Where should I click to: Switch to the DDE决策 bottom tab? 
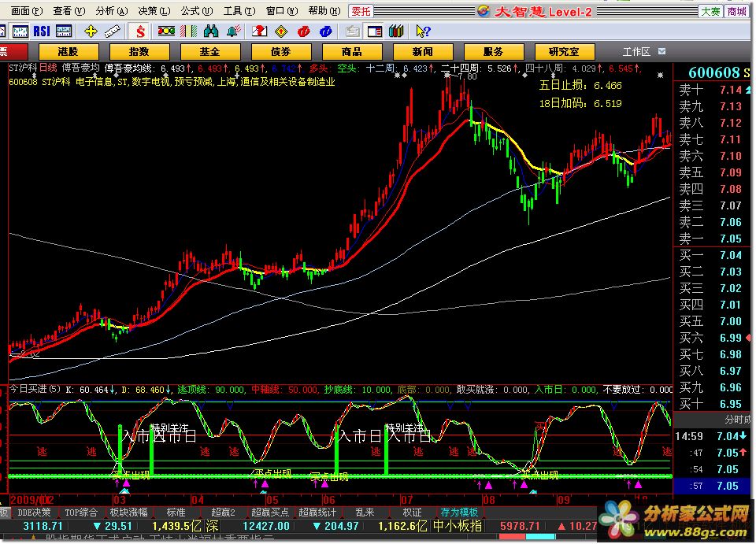34,513
